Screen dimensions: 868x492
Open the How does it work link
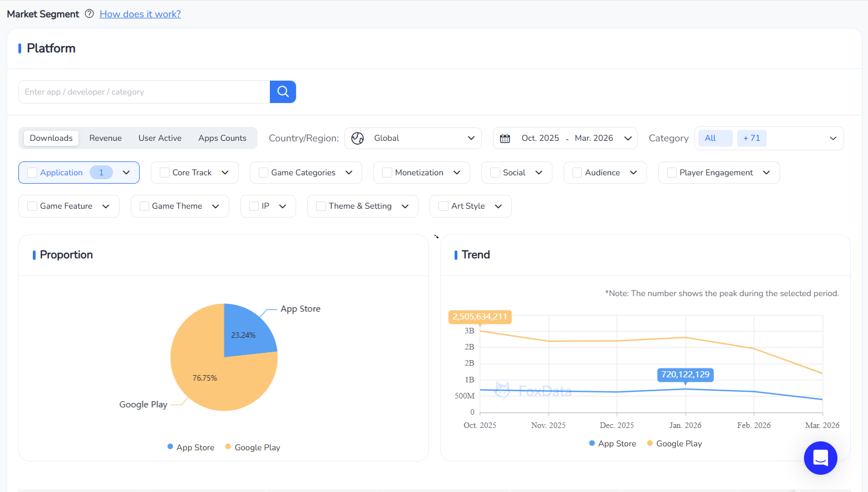[x=140, y=14]
